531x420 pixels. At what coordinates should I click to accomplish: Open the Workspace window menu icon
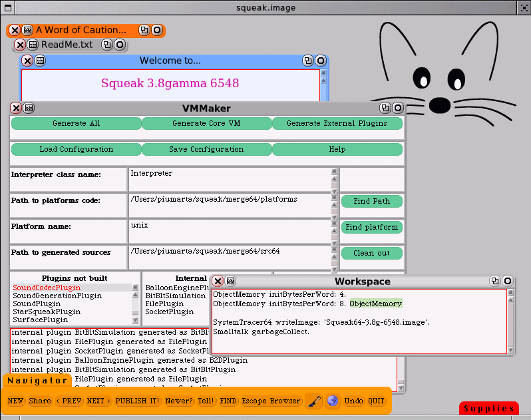tap(231, 282)
